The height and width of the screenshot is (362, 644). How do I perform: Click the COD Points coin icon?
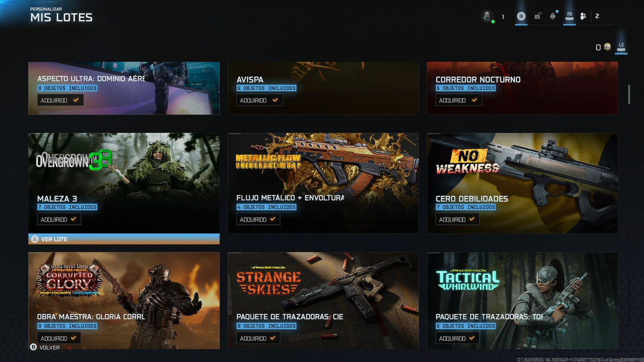pos(607,47)
